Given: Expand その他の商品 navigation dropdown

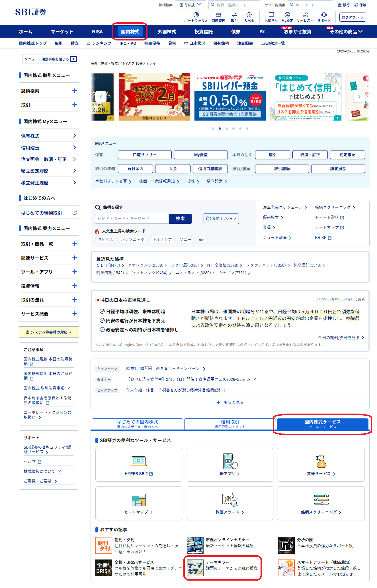Looking at the screenshot, I should coord(346,32).
